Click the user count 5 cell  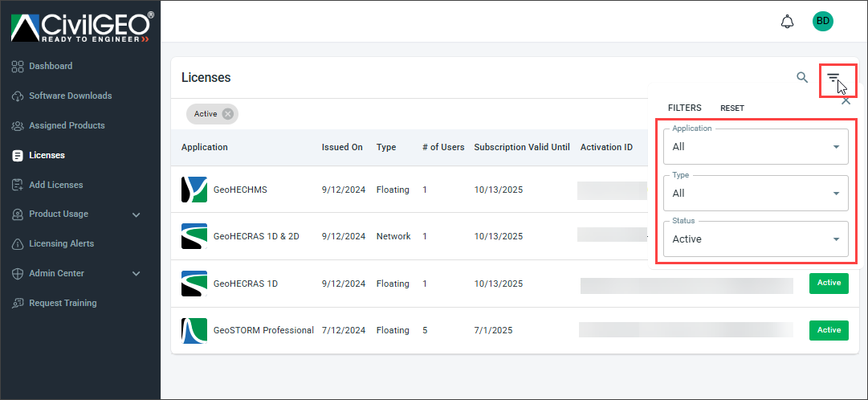pyautogui.click(x=425, y=330)
